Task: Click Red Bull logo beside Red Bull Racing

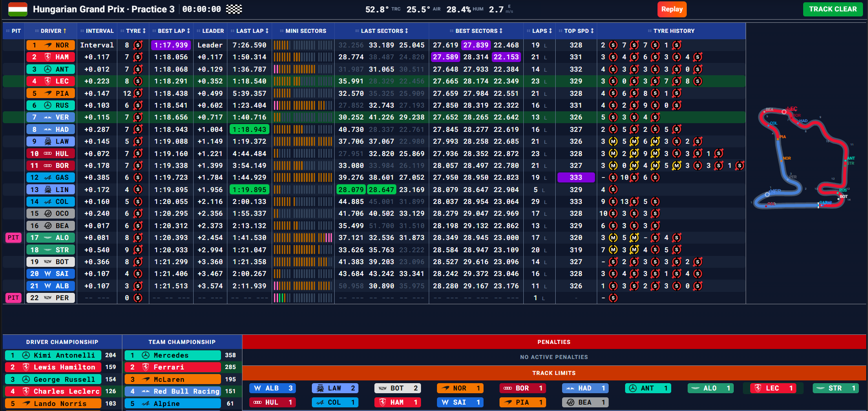Action: coord(146,391)
